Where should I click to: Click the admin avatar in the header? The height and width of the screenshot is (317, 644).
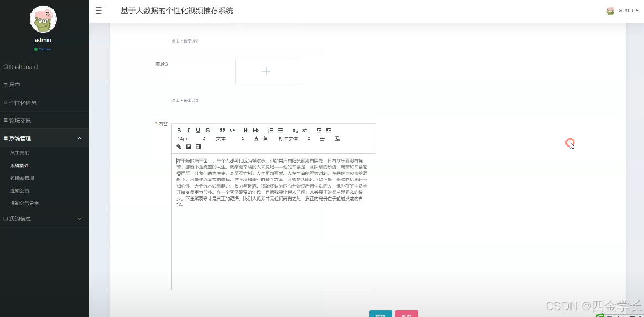click(610, 11)
